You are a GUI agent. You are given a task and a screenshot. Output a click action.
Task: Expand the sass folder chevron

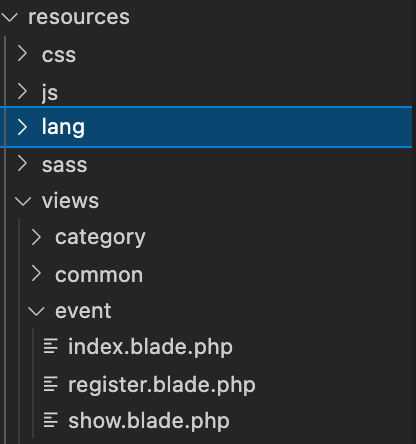(x=22, y=164)
